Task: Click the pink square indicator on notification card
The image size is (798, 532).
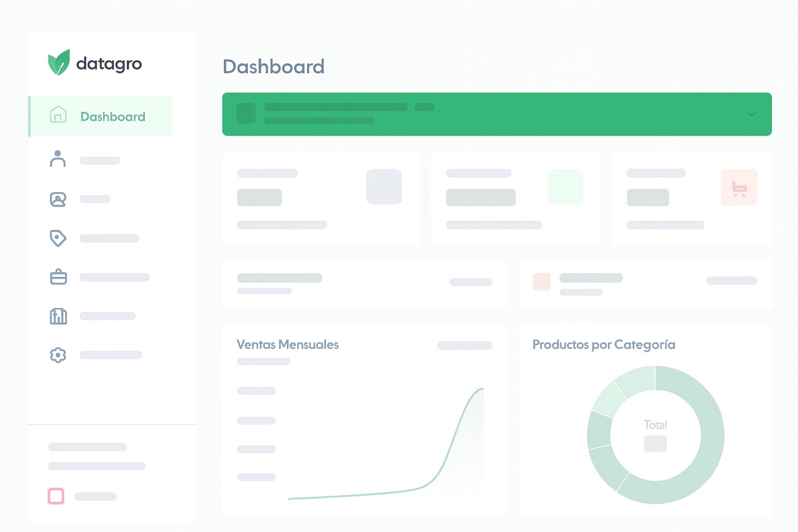Action: (541, 282)
